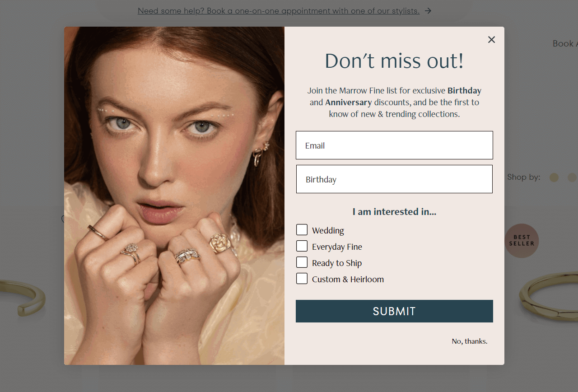Screen dimensions: 578x392
Task: Dismiss the popup with "No, thanks."
Action: click(x=469, y=341)
